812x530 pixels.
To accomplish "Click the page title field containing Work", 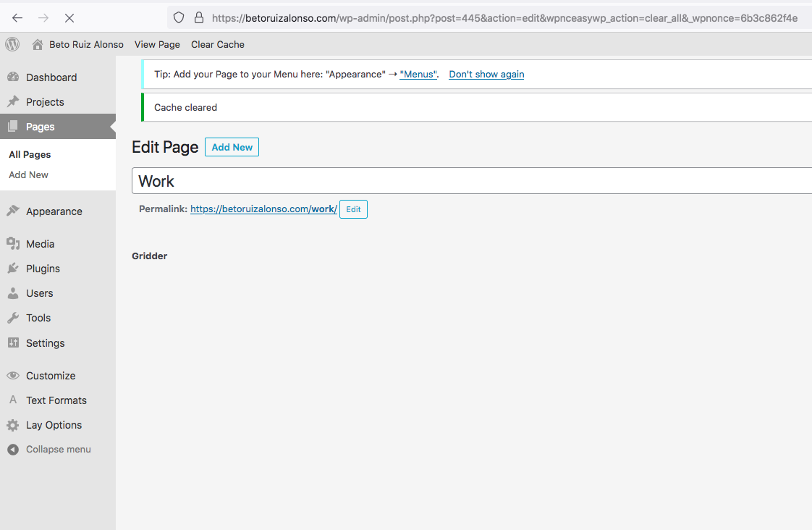I will click(x=470, y=181).
